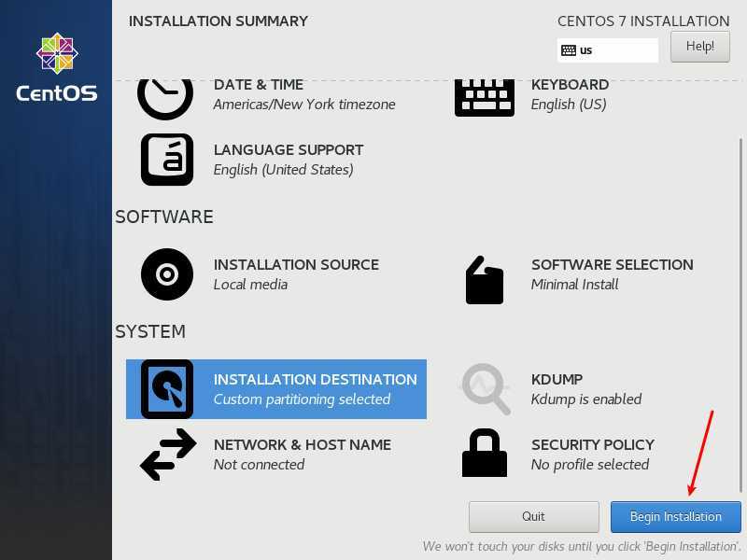Select 'Custom partitioning selected' status text
The height and width of the screenshot is (560, 747).
(302, 399)
